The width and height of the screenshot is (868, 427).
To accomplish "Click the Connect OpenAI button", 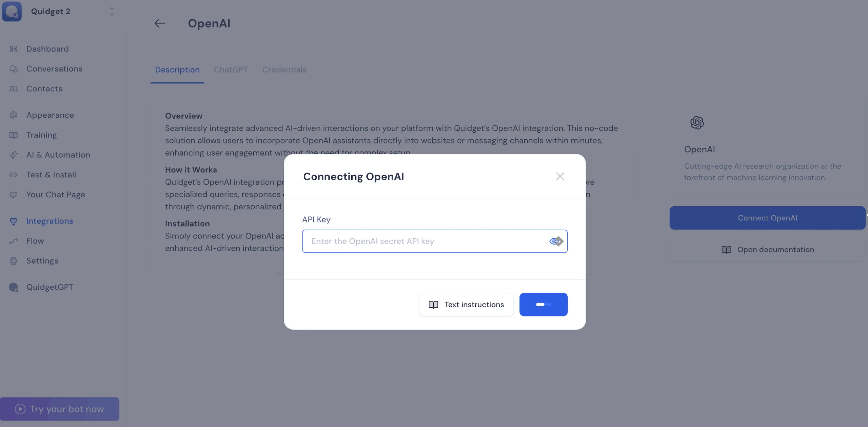I will [x=767, y=218].
